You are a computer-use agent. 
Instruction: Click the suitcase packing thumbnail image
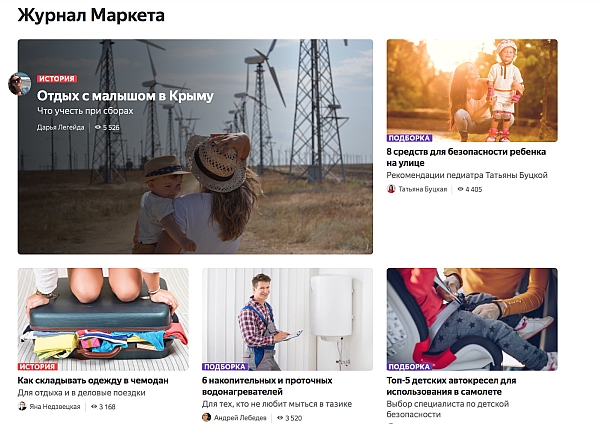click(x=103, y=319)
